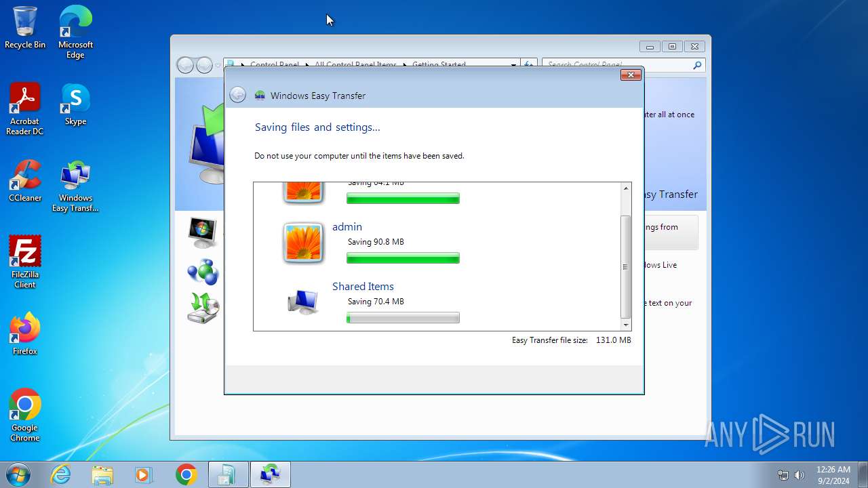Click the admin progress bar
The height and width of the screenshot is (488, 868).
(403, 258)
